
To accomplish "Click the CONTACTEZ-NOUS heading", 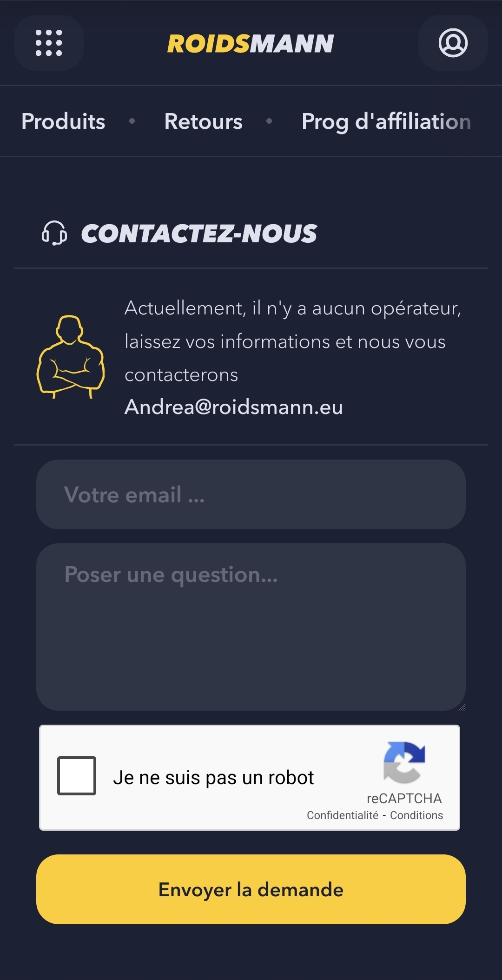I will pyautogui.click(x=199, y=233).
